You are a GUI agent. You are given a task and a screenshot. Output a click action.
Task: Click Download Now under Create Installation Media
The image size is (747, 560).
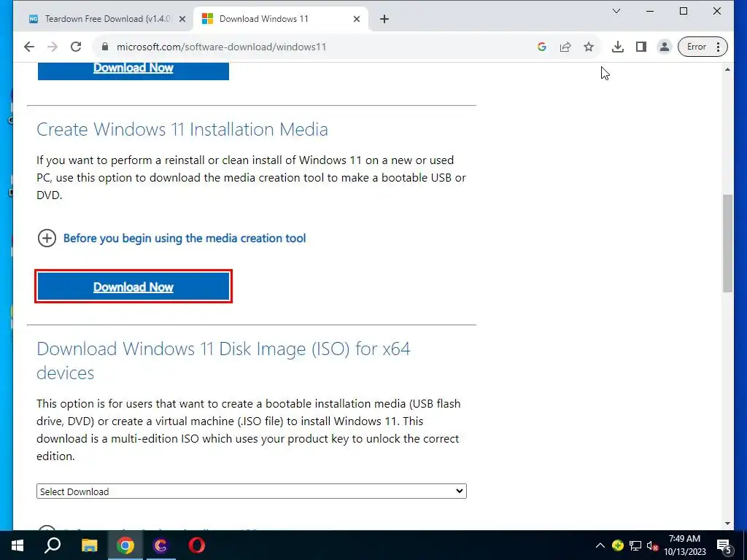[133, 286]
